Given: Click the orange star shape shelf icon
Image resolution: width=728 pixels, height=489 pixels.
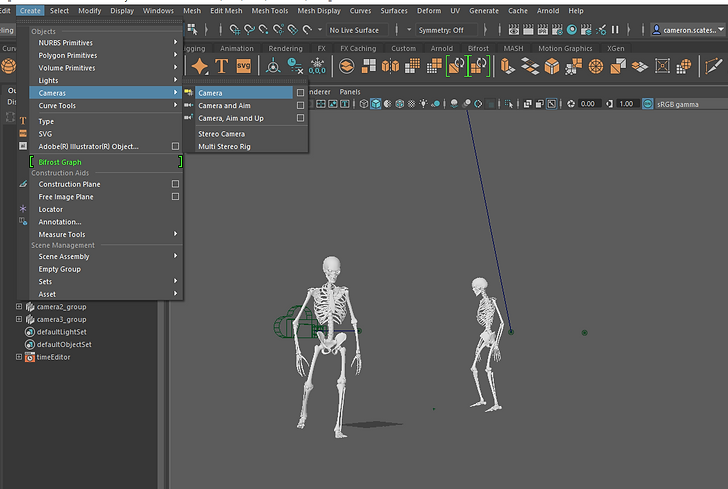Looking at the screenshot, I should pyautogui.click(x=200, y=66).
